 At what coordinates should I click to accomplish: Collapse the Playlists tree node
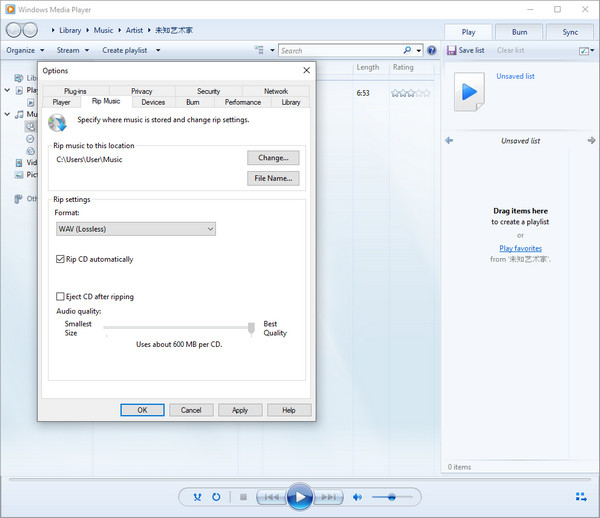(7, 90)
